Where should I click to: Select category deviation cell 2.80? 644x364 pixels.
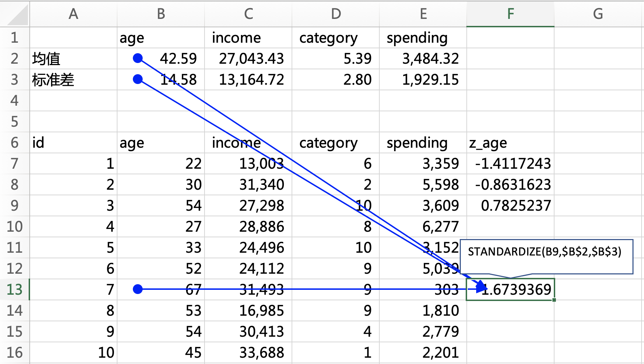click(x=336, y=79)
